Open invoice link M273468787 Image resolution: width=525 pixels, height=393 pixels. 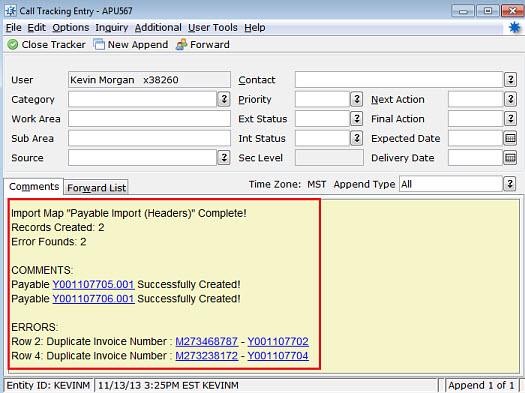207,341
